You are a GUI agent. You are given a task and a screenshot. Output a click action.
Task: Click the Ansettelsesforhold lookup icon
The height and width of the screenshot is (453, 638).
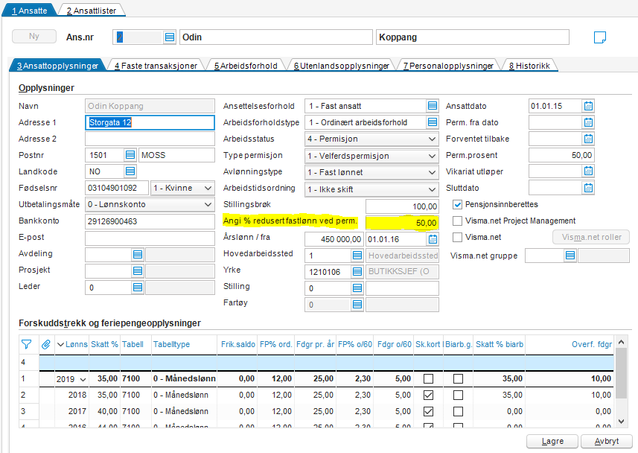(x=432, y=106)
